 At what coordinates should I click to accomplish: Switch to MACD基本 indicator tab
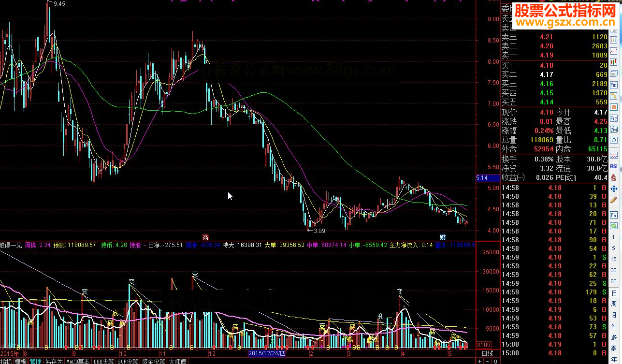[78, 361]
